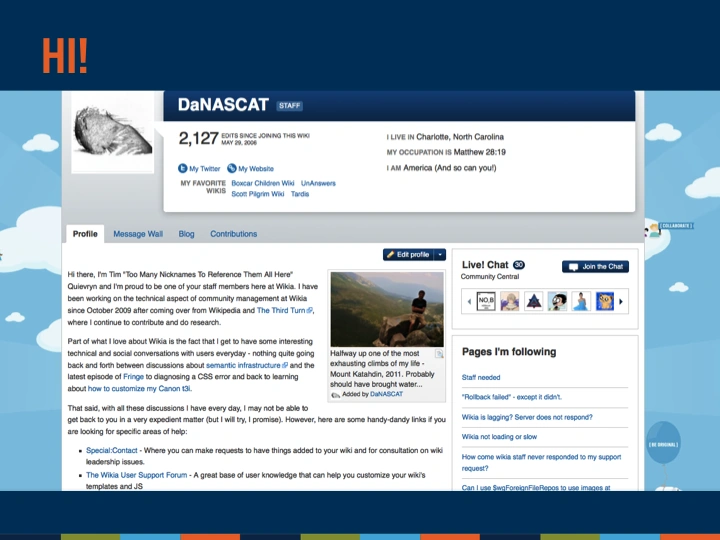
Task: Click the globe icon beside My Website
Action: coord(232,169)
